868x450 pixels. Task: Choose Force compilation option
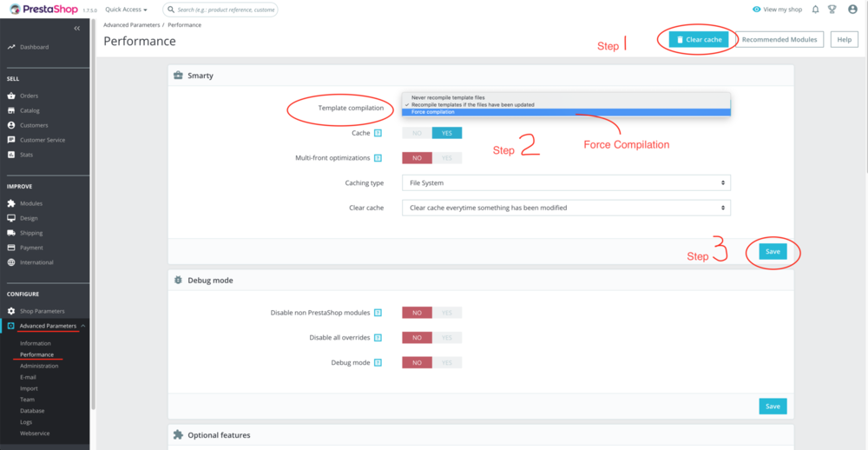(566, 112)
